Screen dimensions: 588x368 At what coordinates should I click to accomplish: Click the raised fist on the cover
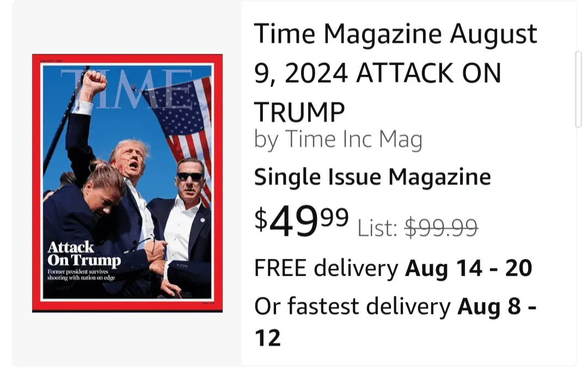(x=94, y=83)
